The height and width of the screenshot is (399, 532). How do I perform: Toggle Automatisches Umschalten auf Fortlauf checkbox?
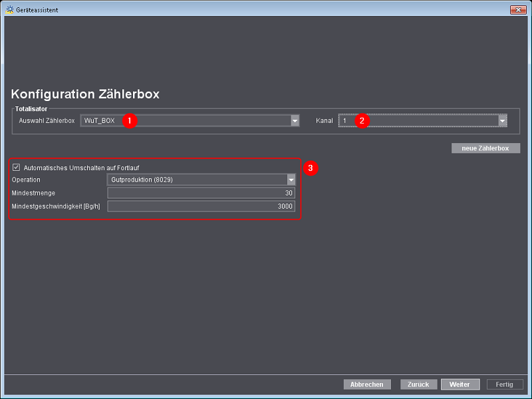tap(17, 168)
